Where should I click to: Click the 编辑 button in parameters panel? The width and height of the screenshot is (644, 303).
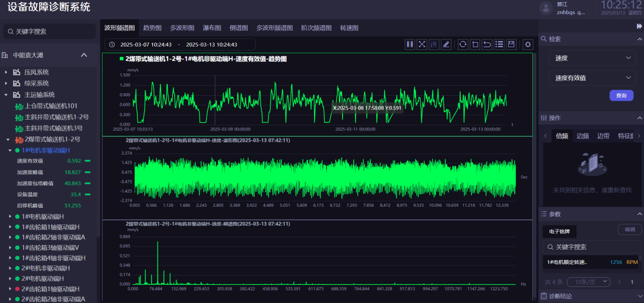point(629,230)
